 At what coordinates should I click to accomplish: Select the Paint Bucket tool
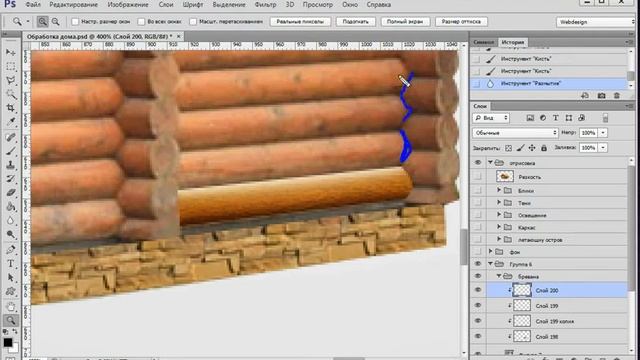point(11,207)
